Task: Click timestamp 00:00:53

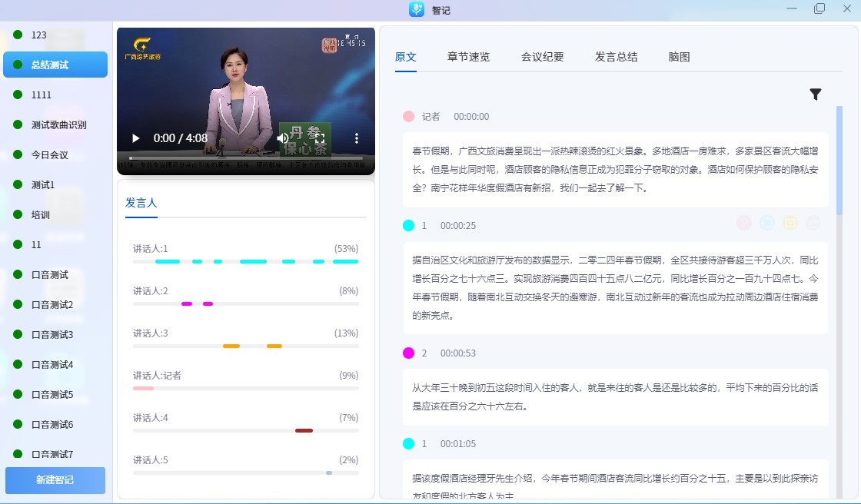Action: pos(458,353)
